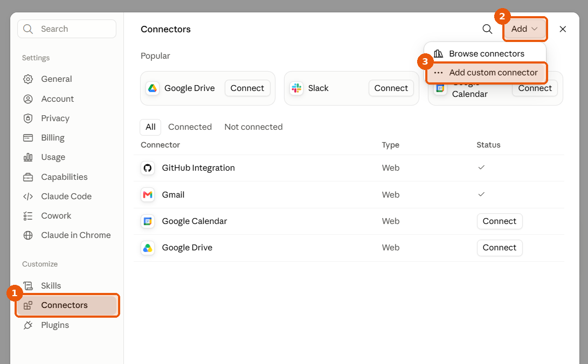Click the GitHub Integration status checkmark

pos(481,167)
